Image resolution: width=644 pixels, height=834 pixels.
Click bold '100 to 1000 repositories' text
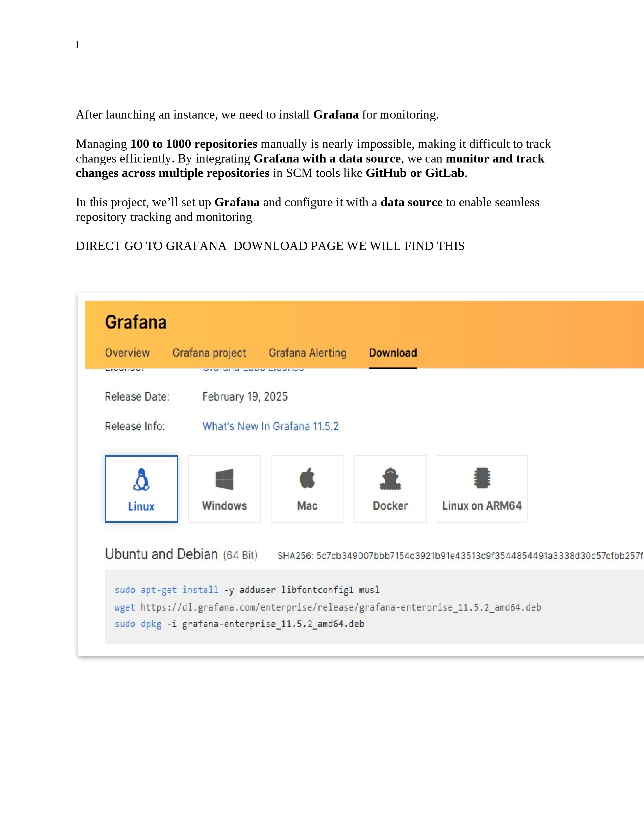coord(194,144)
